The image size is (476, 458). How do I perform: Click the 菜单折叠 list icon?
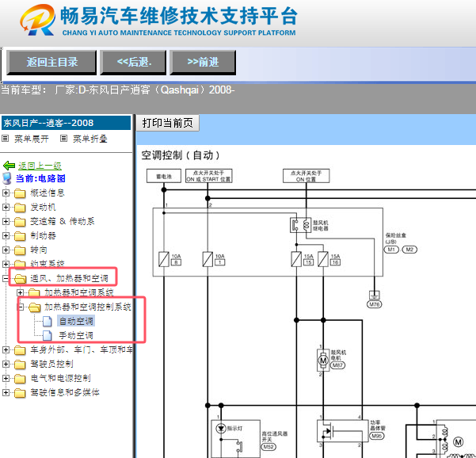(63, 139)
